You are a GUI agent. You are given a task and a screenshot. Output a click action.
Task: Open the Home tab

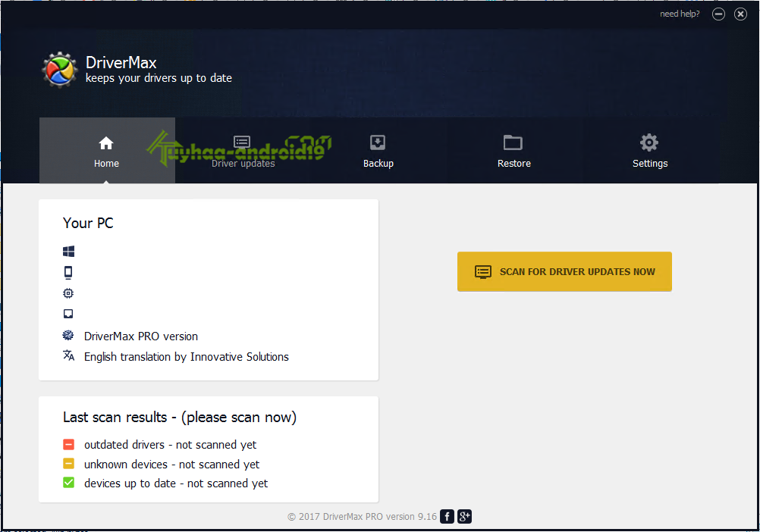107,151
